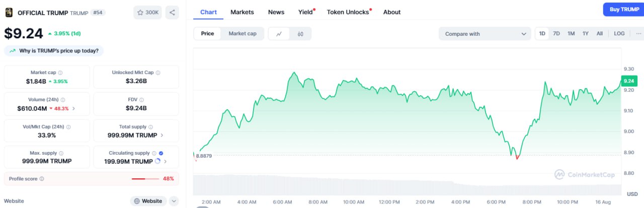Open the Token Unlocks tab
The width and height of the screenshot is (644, 208).
coord(348,12)
